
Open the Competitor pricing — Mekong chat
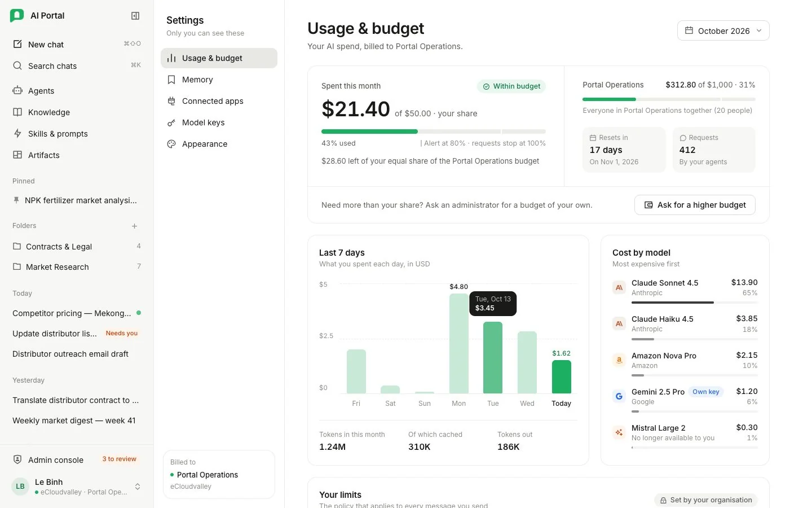point(77,313)
